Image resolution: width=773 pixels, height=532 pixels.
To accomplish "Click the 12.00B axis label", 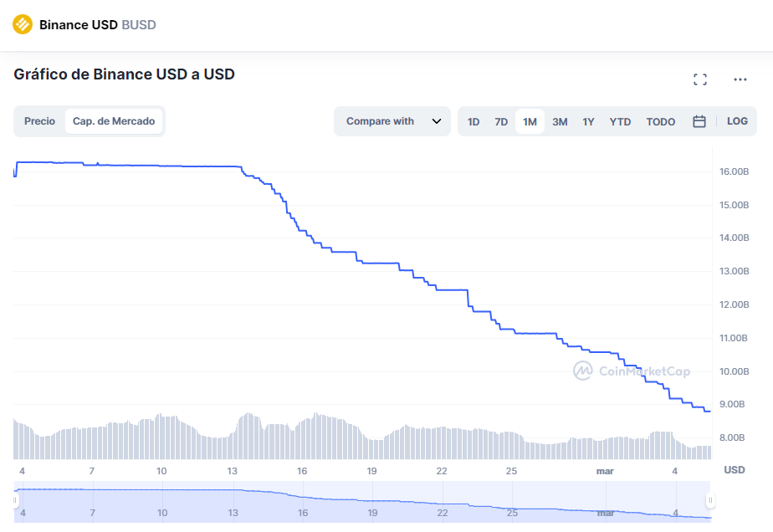I will [x=734, y=304].
